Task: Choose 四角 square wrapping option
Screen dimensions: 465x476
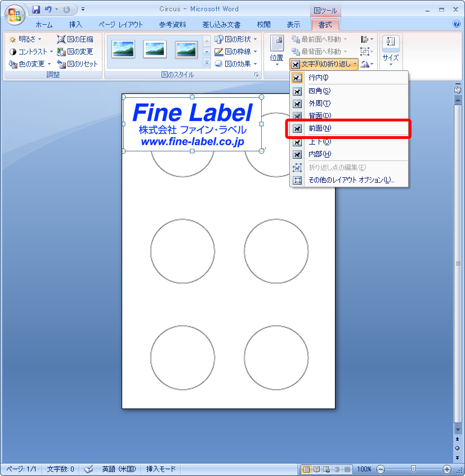Action: 349,91
